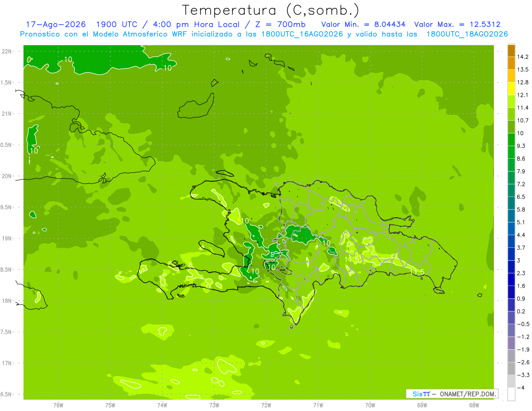Click the "75W" longitude label
Screen dimensions: 532x411
110,405
